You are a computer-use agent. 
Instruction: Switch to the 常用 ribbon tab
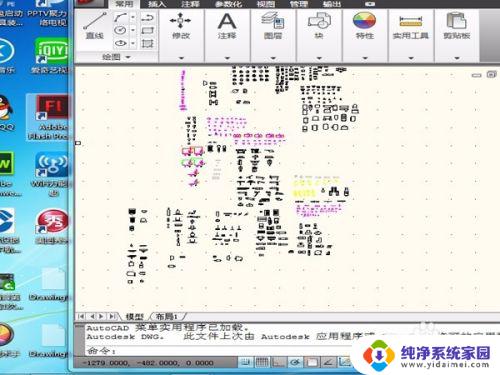[x=124, y=4]
